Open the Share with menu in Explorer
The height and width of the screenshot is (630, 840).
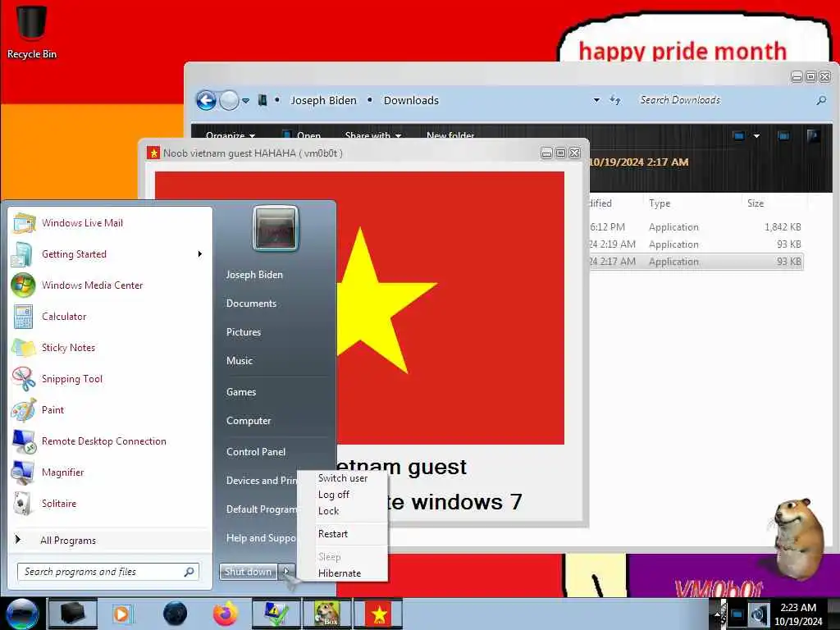pyautogui.click(x=373, y=135)
